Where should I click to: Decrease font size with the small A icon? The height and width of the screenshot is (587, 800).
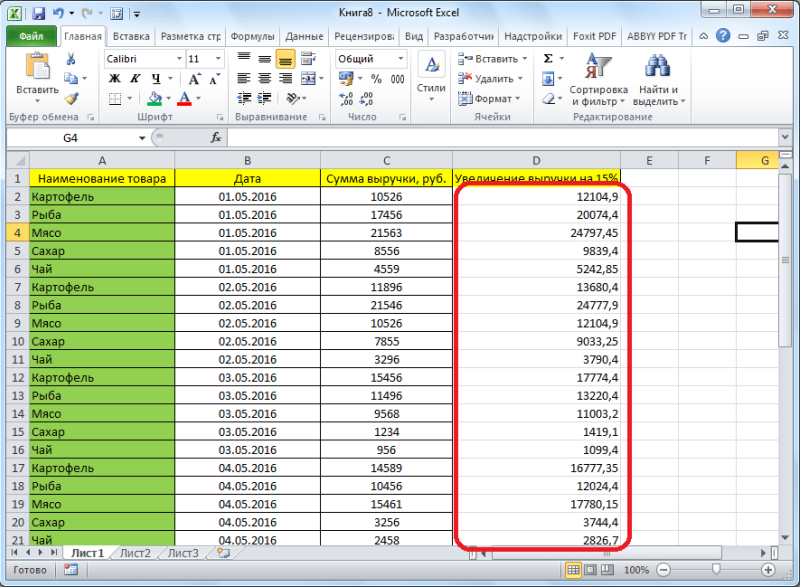tap(214, 79)
